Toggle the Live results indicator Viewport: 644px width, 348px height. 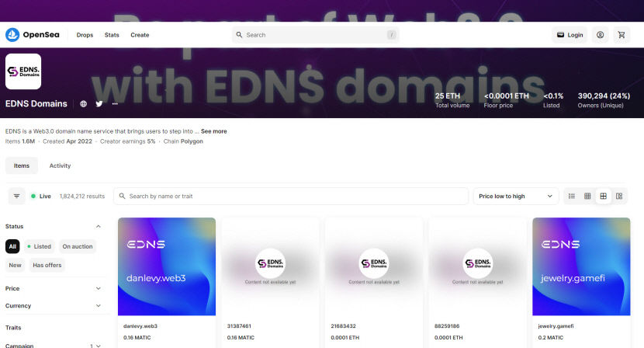[x=41, y=197]
